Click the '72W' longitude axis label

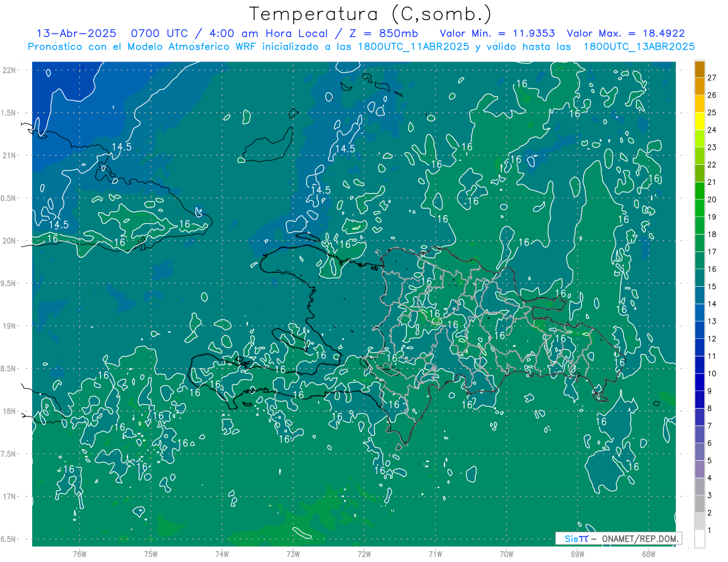365,554
